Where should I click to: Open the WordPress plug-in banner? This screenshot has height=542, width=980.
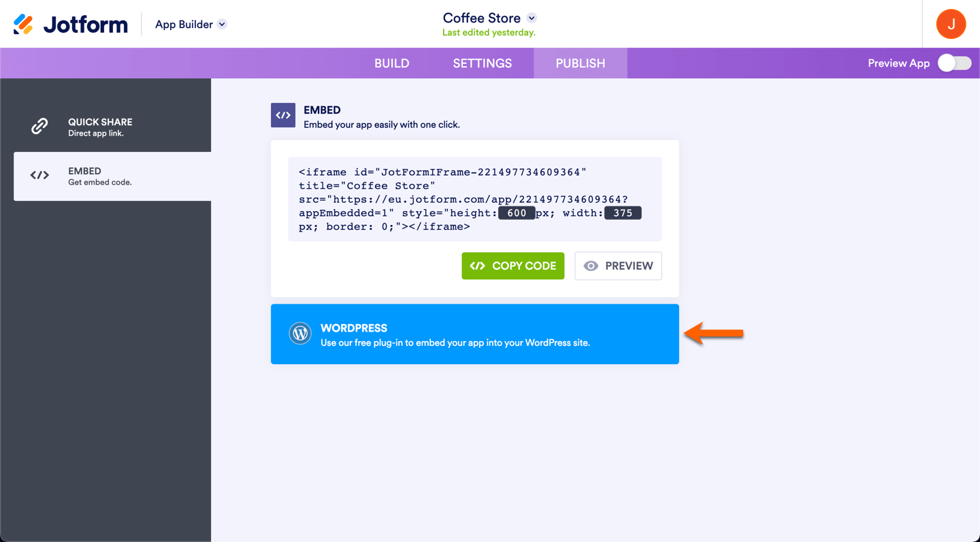475,334
